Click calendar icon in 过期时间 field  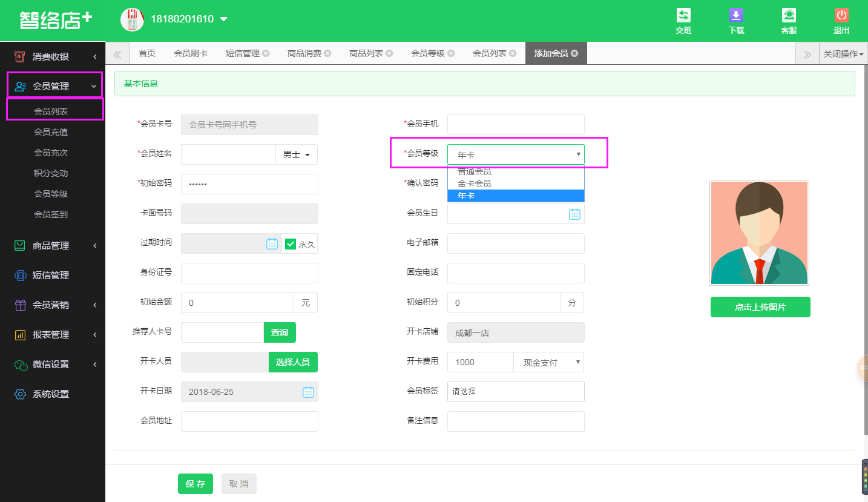[272, 243]
